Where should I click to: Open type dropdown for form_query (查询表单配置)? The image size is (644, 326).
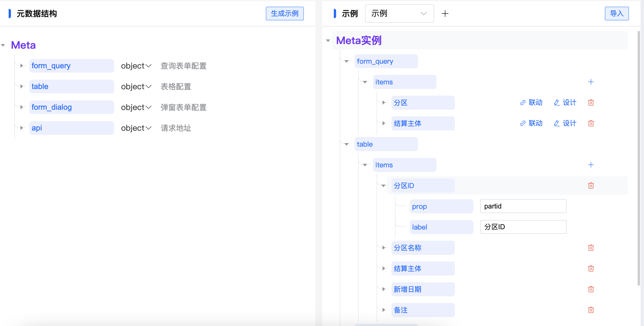(136, 66)
